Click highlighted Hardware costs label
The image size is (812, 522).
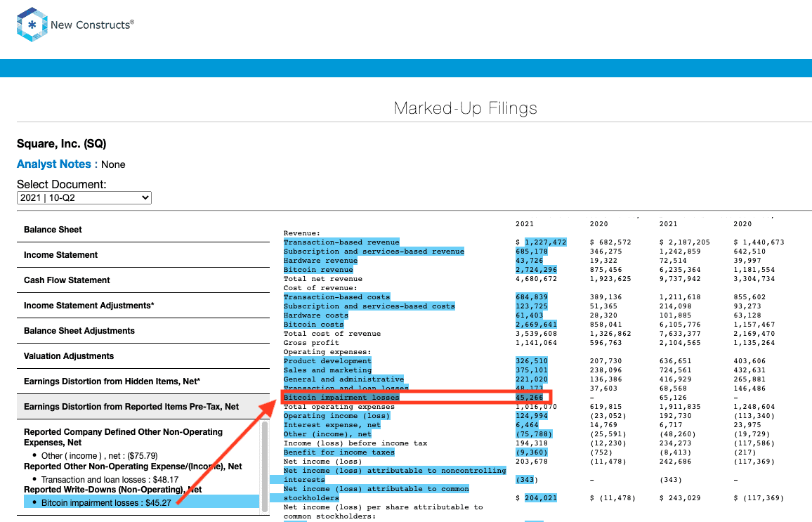pyautogui.click(x=316, y=315)
